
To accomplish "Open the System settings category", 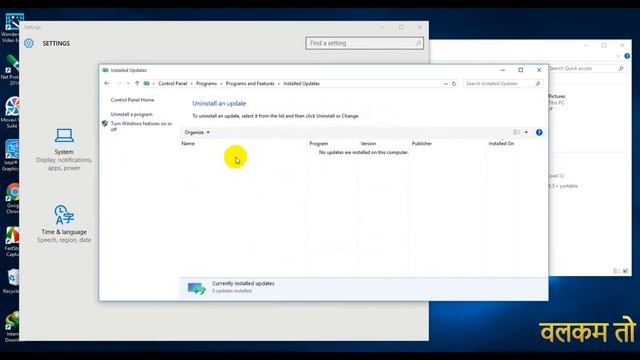I will (x=64, y=149).
